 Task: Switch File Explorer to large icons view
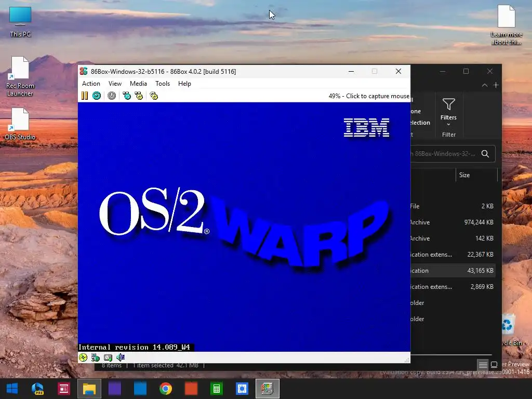(494, 365)
